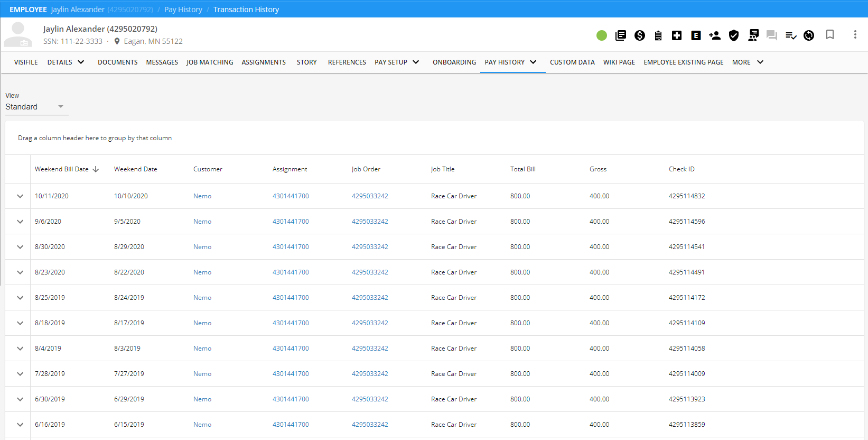Expand the 10/11/2020 transaction row
The width and height of the screenshot is (868, 440).
click(20, 196)
